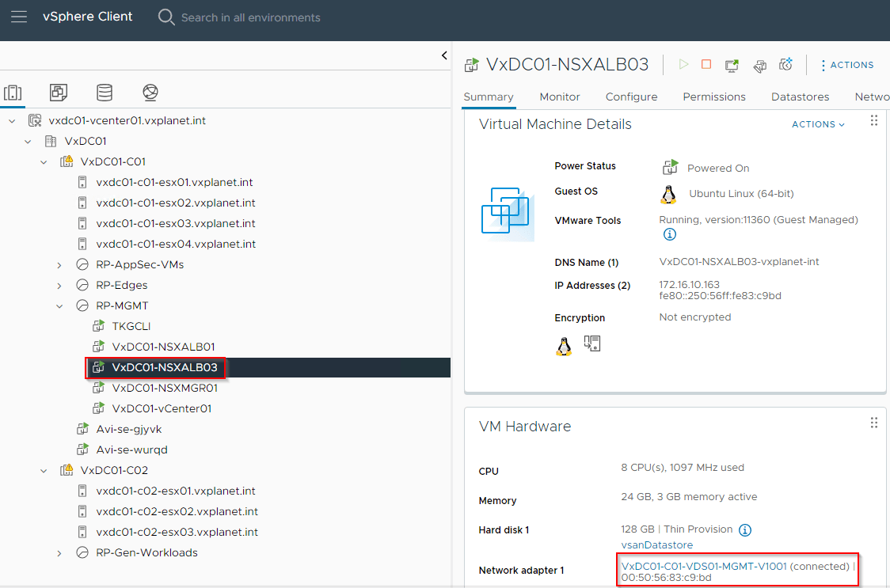
Task: Open the Permissions tab
Action: tap(714, 97)
